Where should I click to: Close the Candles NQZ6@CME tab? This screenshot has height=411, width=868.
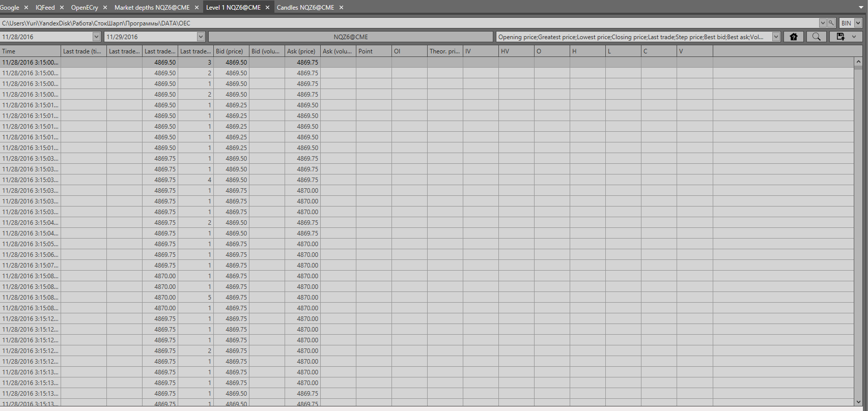pyautogui.click(x=341, y=8)
